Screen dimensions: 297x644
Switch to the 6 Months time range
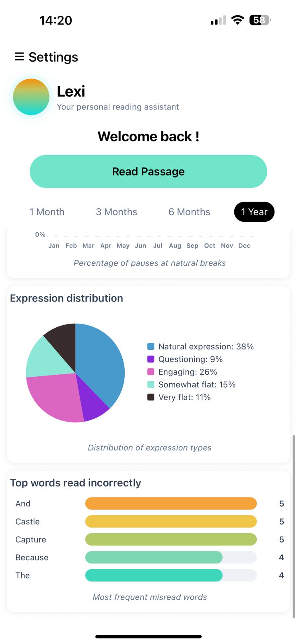[189, 212]
